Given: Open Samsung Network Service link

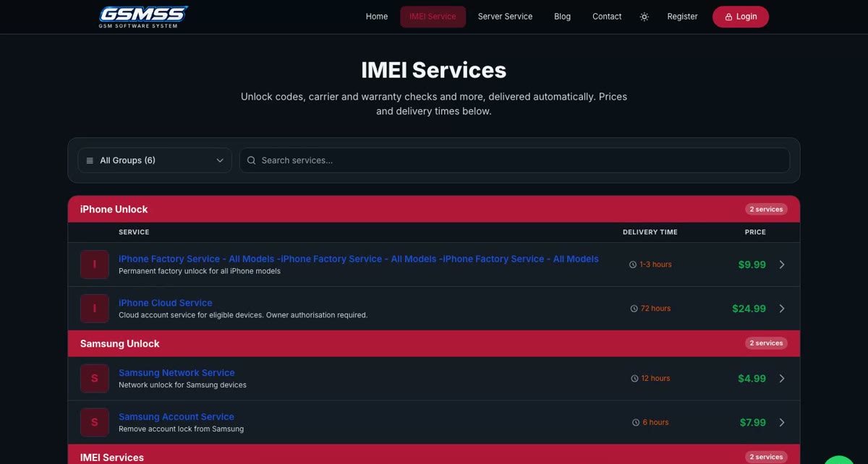Looking at the screenshot, I should pos(176,373).
